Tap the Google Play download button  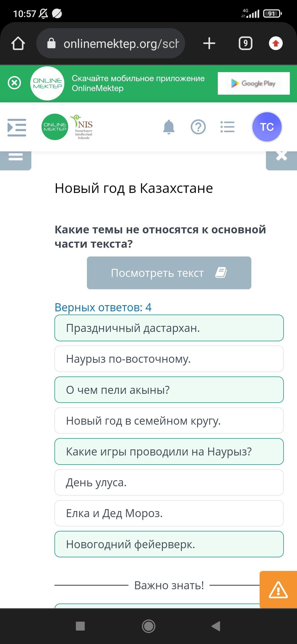click(254, 83)
